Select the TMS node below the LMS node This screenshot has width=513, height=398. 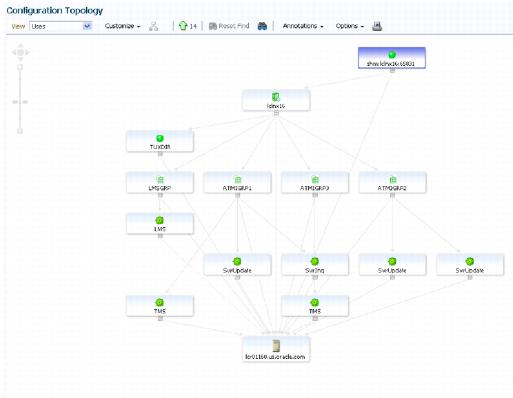[160, 306]
